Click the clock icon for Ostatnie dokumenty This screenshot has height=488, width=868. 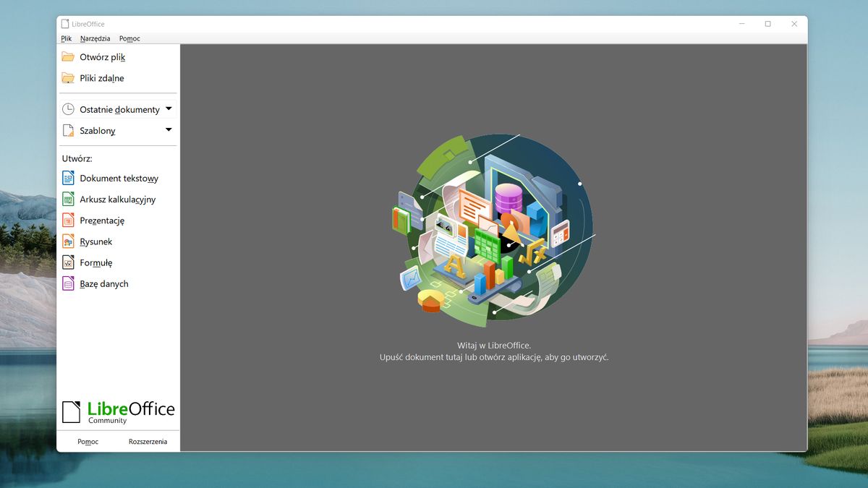(69, 108)
